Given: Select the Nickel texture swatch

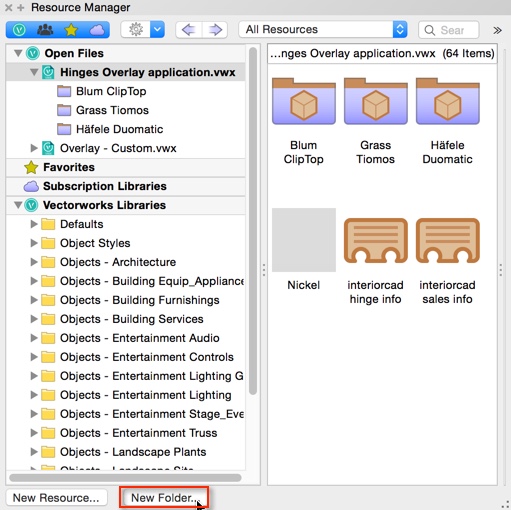Looking at the screenshot, I should [304, 240].
